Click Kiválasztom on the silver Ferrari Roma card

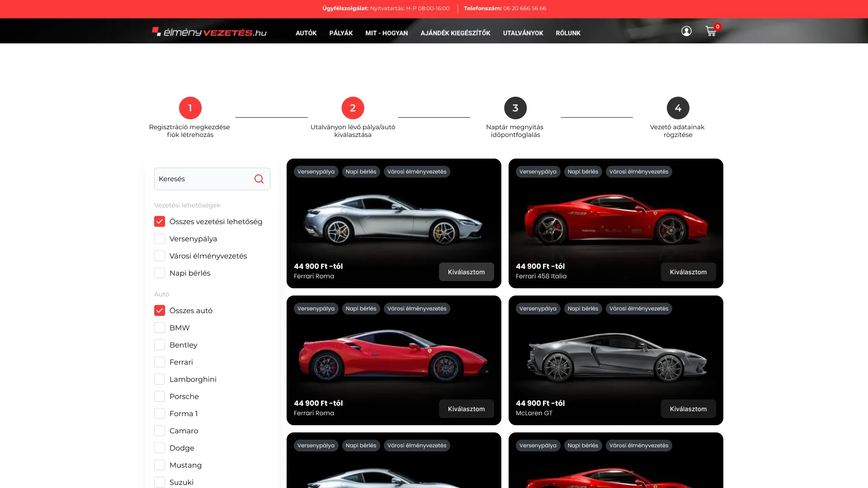(466, 272)
